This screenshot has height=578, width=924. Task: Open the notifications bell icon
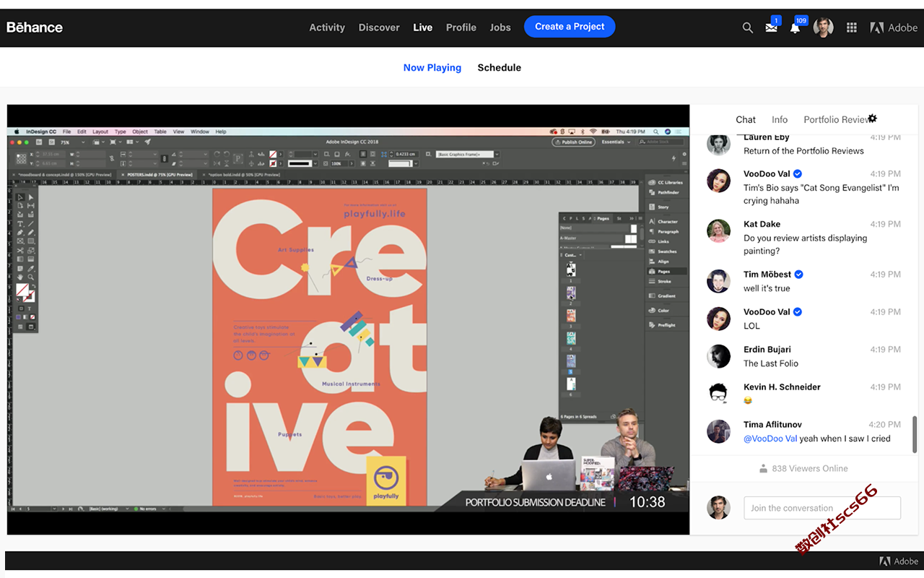[x=795, y=27]
